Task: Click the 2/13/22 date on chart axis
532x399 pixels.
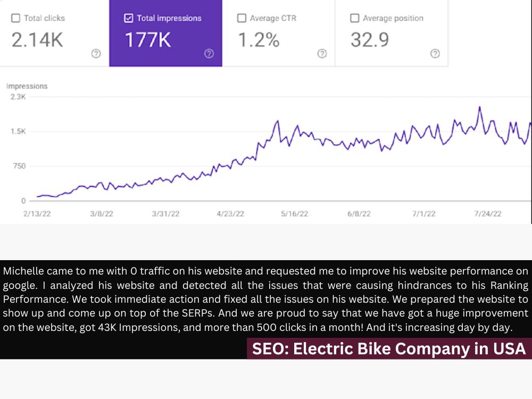Action: tap(37, 214)
